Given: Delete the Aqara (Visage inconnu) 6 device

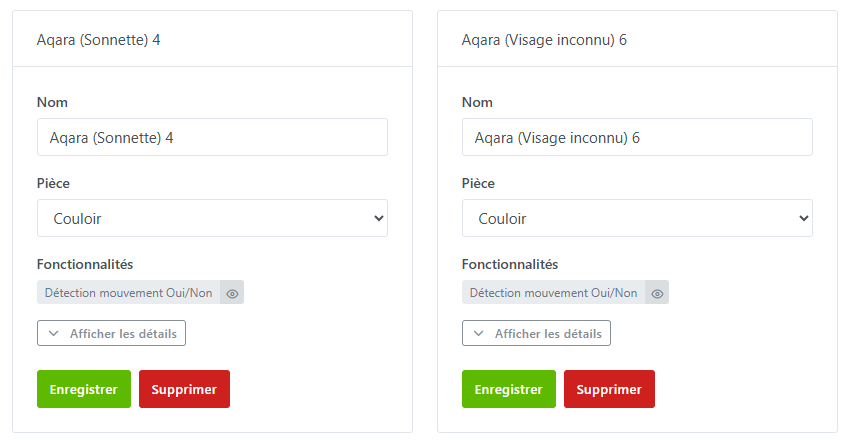Looking at the screenshot, I should point(609,389).
